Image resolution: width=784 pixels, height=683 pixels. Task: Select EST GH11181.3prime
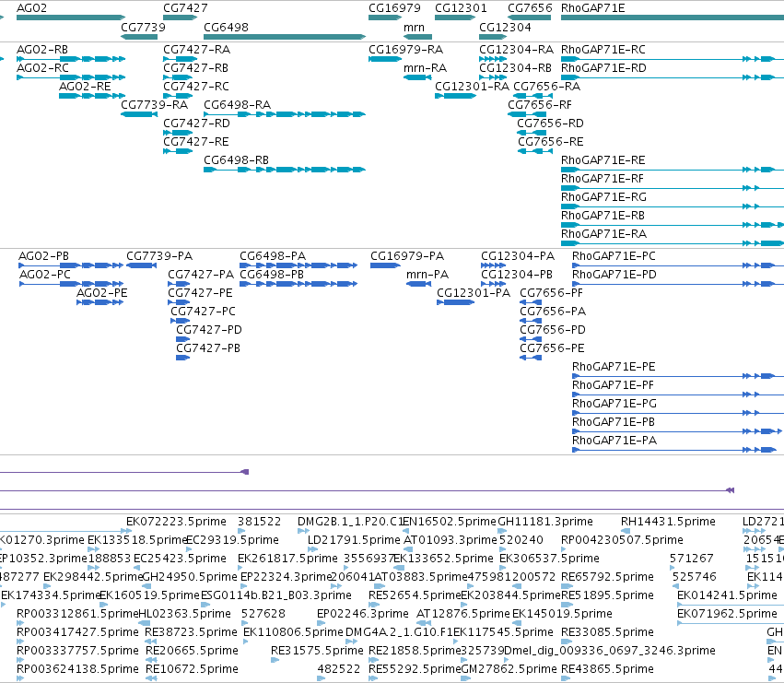pos(545,522)
